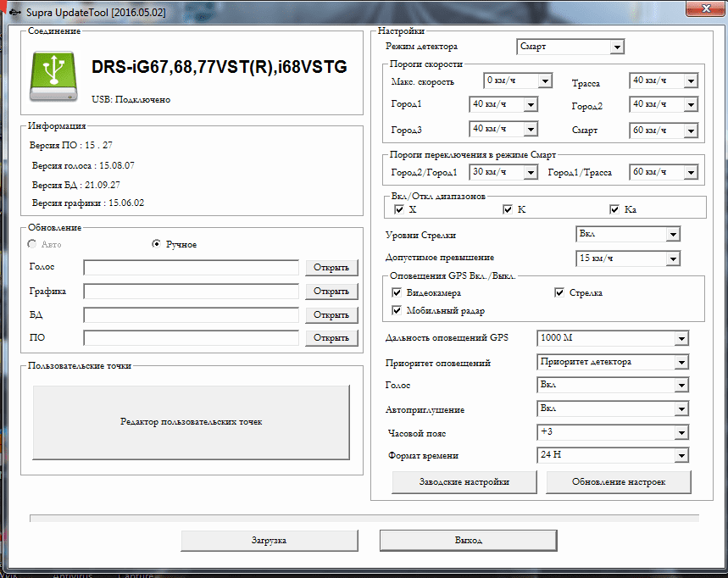Uncheck the Стрелка GPS alert checkbox
This screenshot has width=728, height=578.
[x=559, y=292]
